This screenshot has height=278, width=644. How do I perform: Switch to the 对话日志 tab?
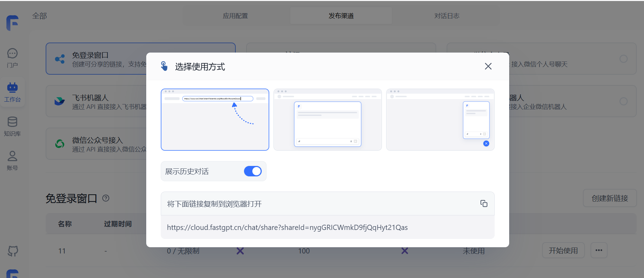coord(447,16)
